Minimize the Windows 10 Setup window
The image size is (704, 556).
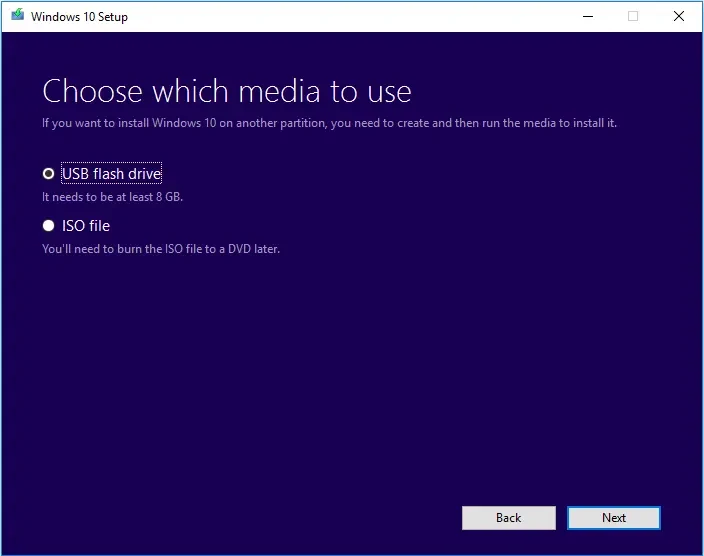(x=586, y=16)
